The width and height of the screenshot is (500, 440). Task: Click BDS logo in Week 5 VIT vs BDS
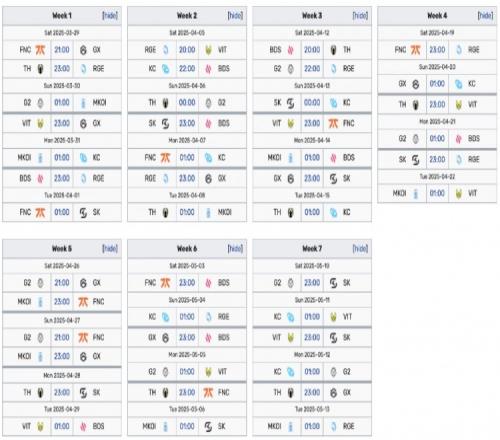point(83,426)
